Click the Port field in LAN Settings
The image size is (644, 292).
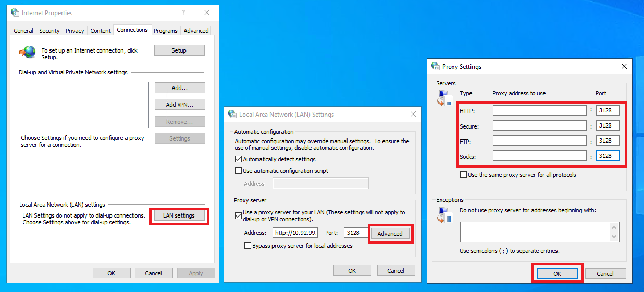pyautogui.click(x=356, y=233)
